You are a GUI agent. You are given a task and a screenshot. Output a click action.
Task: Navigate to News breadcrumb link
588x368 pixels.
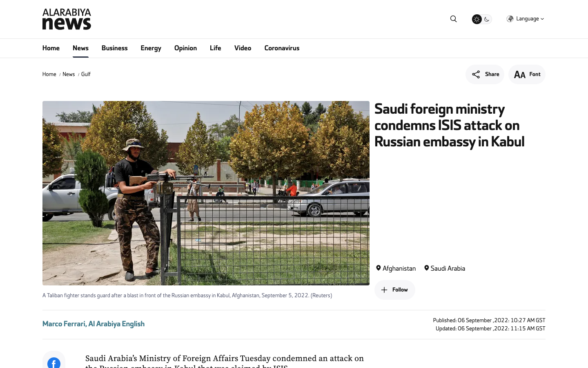point(69,74)
